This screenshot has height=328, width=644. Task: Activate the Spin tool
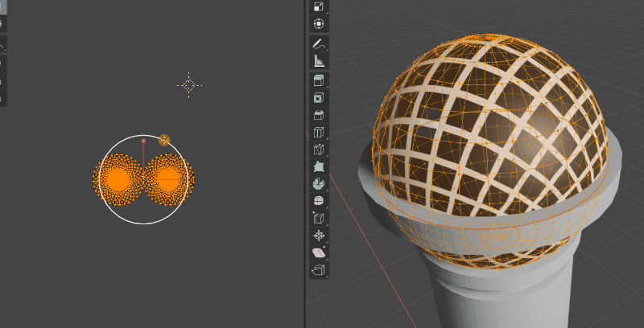tap(319, 183)
